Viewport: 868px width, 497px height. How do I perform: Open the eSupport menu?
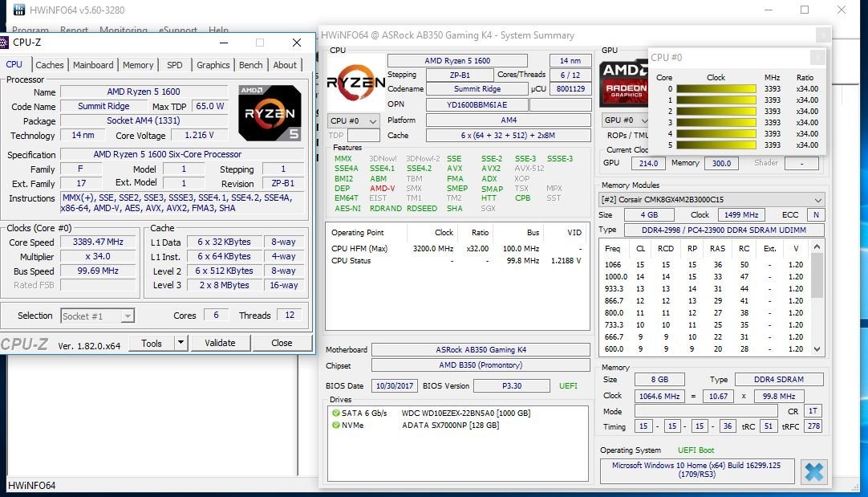178,30
